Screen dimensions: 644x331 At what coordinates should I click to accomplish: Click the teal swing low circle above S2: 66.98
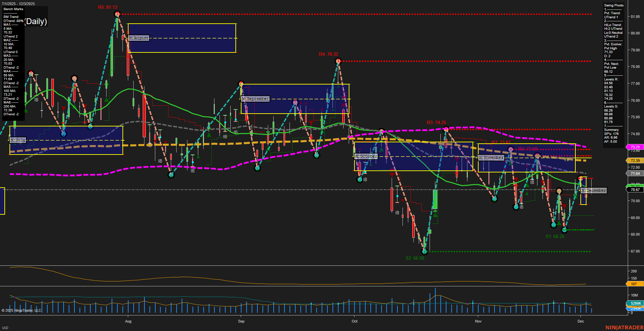(425, 252)
